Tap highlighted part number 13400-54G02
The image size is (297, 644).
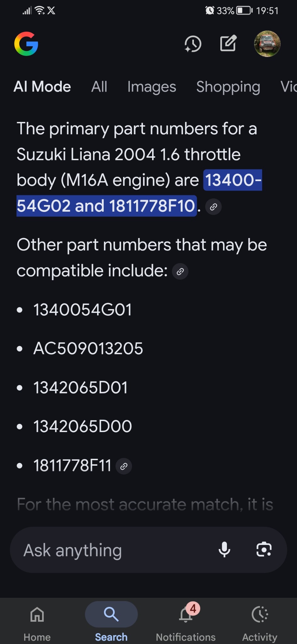coord(233,180)
